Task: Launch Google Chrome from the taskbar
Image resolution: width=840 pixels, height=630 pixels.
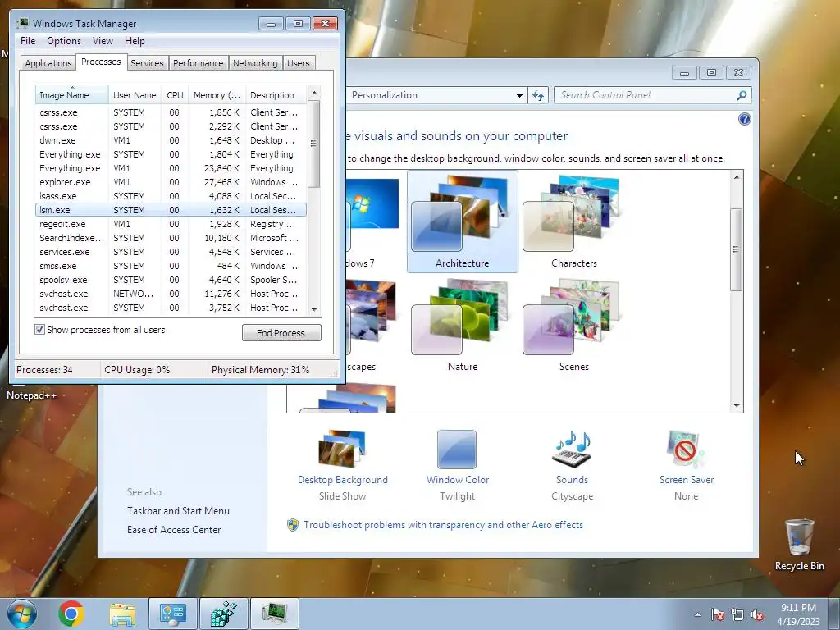Action: pos(71,614)
